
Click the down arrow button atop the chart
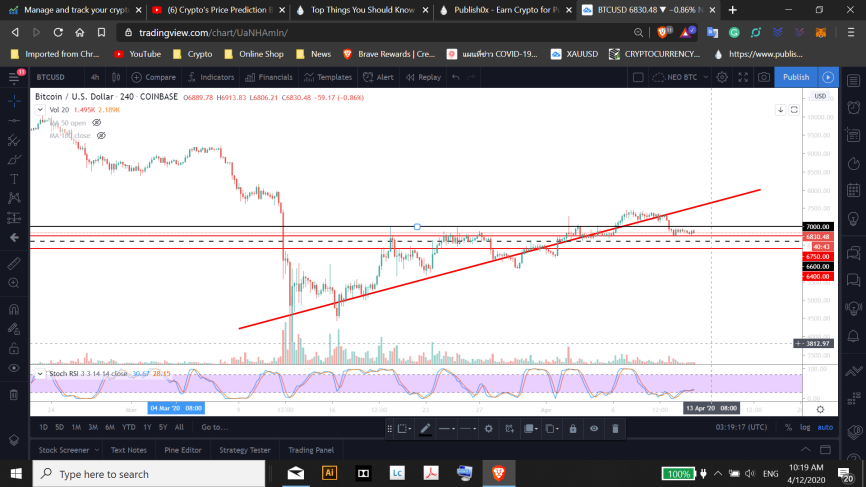coord(780,110)
